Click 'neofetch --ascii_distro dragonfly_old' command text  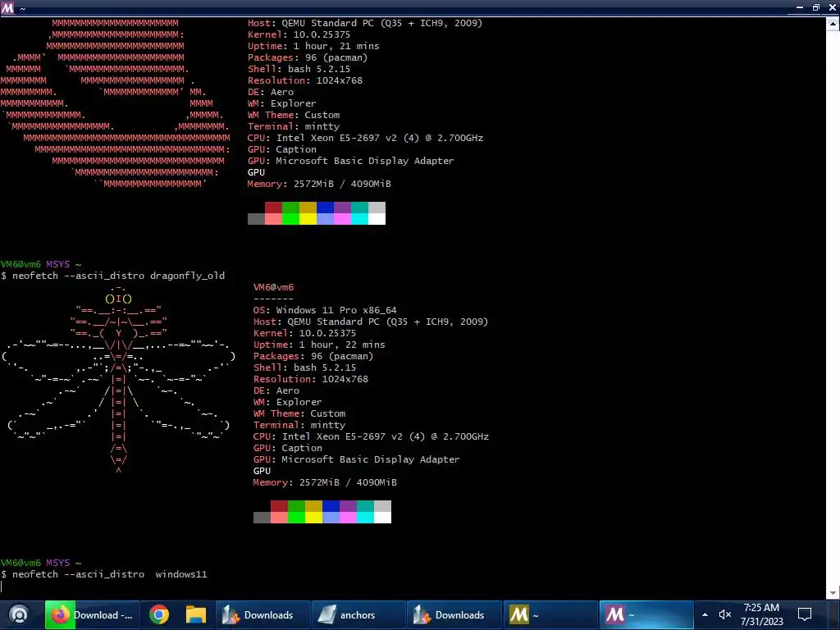point(118,276)
